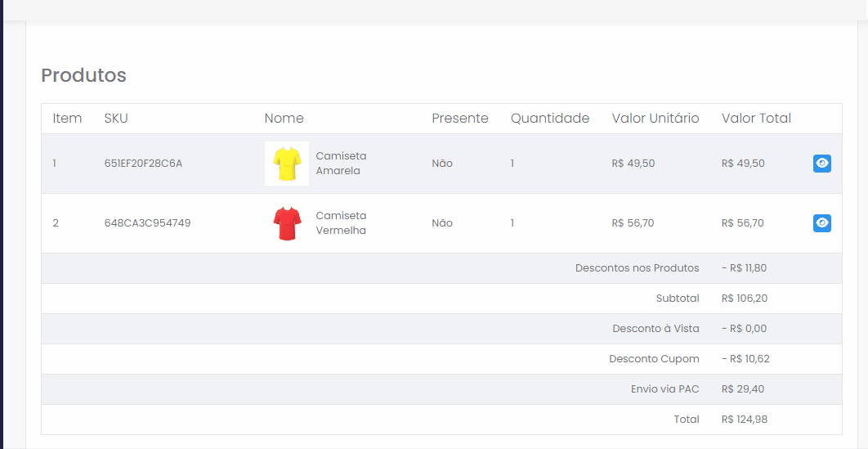
Task: Click the Total amount R$ 124,98
Action: (745, 419)
